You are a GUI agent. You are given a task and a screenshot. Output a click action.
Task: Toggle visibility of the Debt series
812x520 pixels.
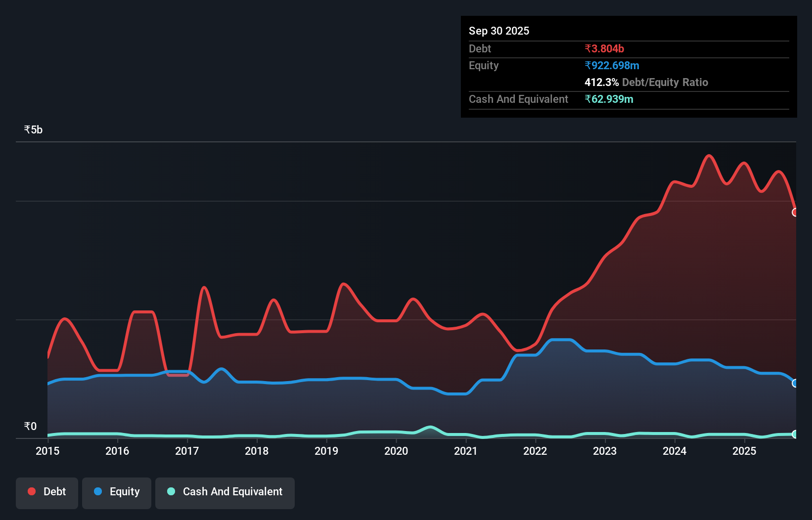[x=47, y=492]
